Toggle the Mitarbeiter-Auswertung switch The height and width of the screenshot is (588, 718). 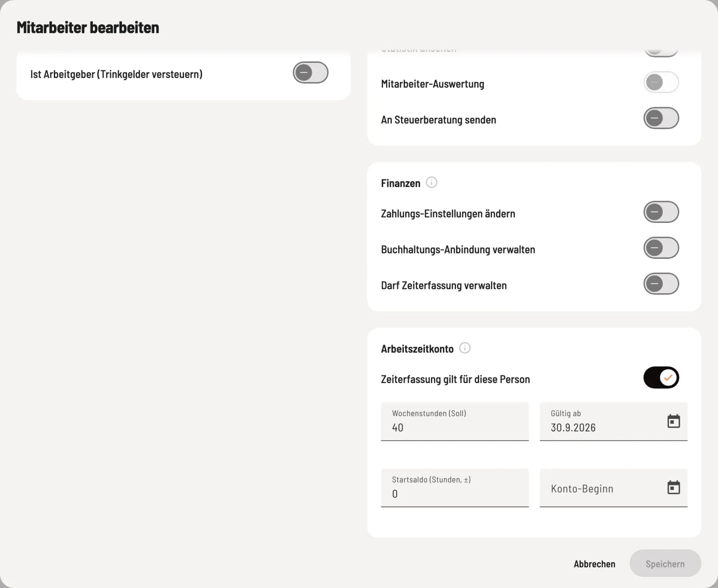click(661, 82)
